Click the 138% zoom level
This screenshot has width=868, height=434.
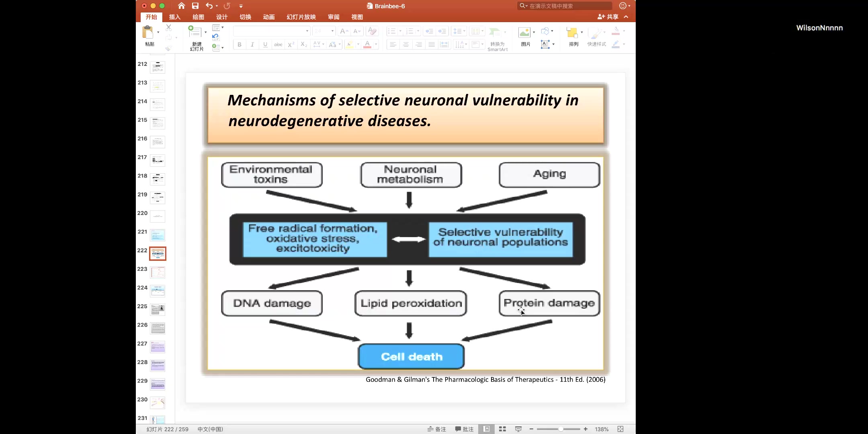click(x=602, y=429)
